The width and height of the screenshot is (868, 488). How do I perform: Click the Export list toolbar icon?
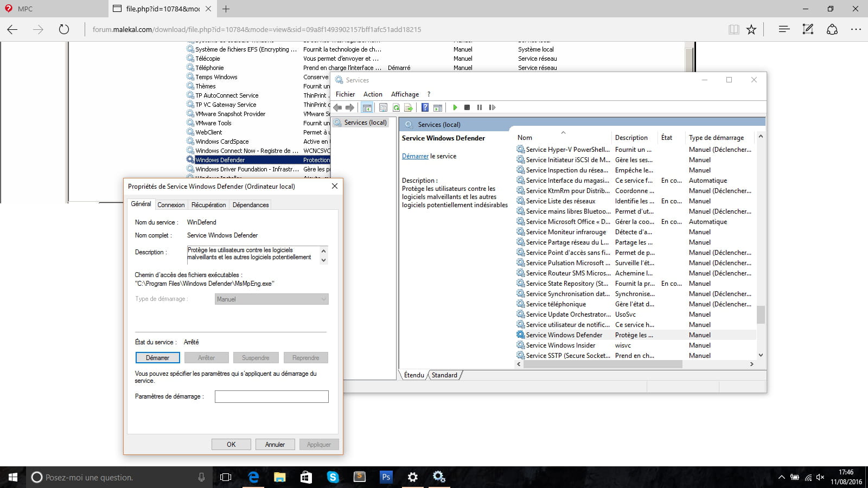click(409, 107)
